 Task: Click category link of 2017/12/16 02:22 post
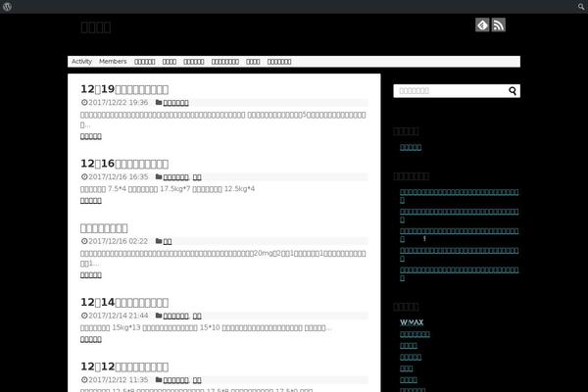tap(168, 242)
